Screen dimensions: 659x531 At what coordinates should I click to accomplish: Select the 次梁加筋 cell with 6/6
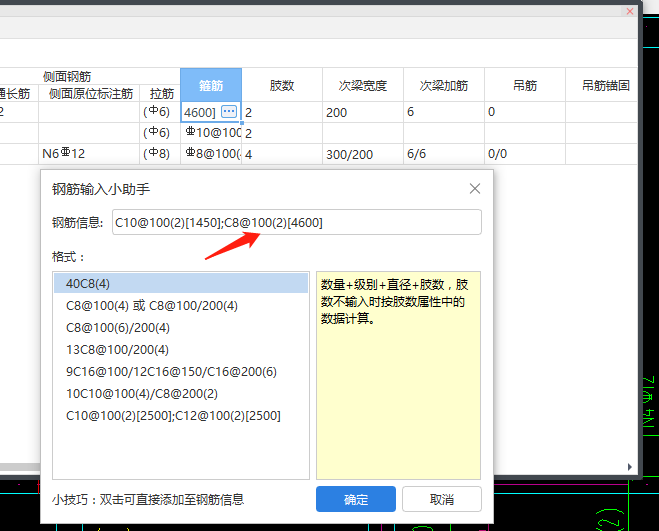(x=444, y=154)
